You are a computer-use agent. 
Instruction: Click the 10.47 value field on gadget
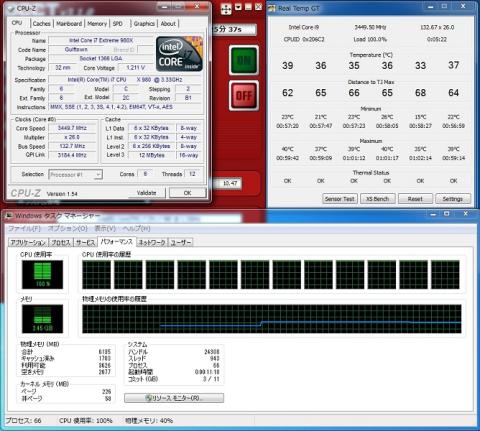(x=227, y=183)
